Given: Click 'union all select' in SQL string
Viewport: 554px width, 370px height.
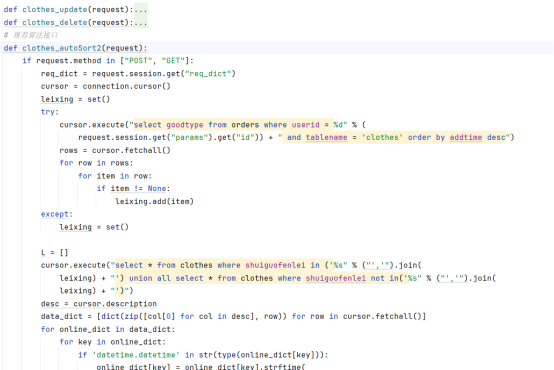Looking at the screenshot, I should [166, 278].
